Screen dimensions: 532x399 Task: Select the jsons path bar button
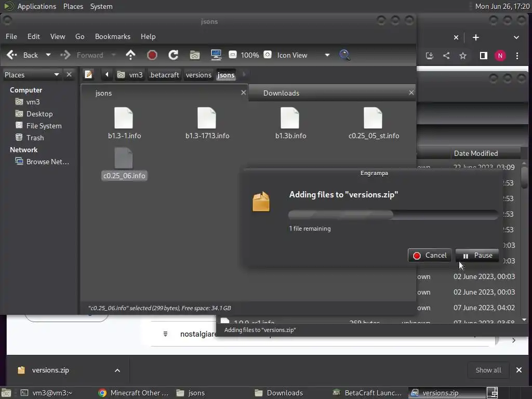(226, 75)
